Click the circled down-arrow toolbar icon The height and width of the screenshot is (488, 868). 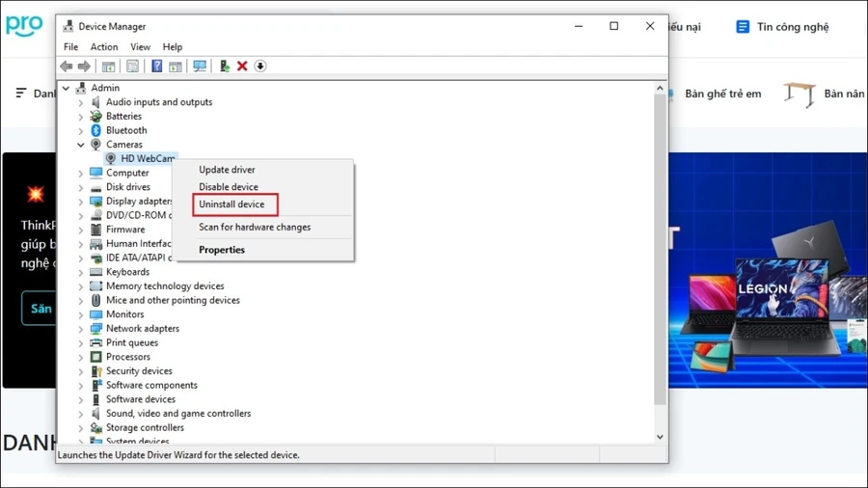[260, 67]
